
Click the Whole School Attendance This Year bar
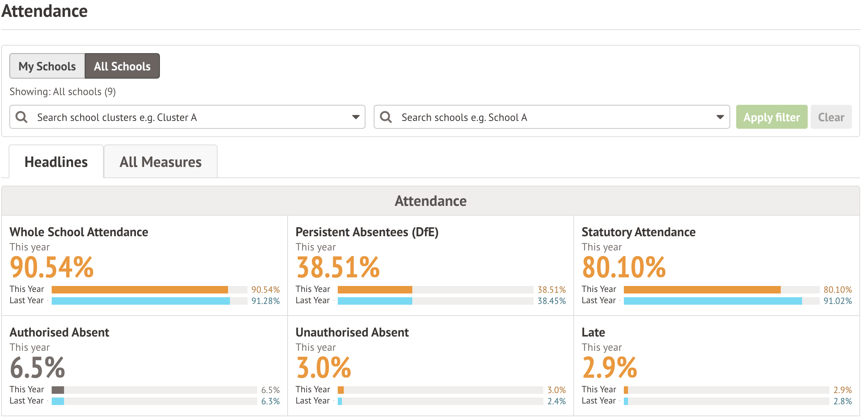[140, 290]
